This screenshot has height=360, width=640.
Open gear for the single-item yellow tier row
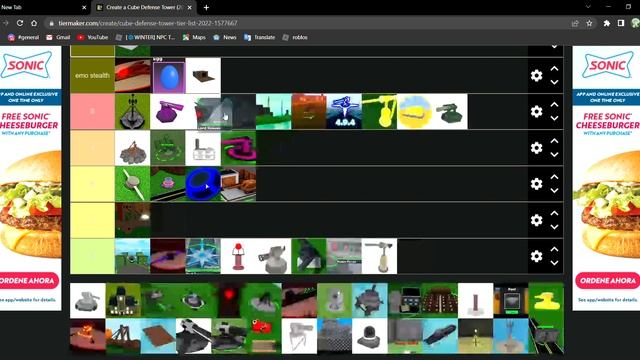point(536,220)
